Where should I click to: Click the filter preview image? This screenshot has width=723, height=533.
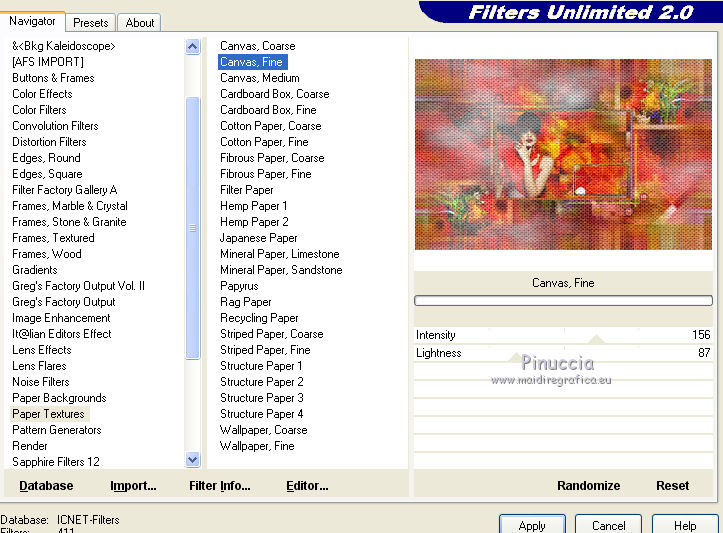[563, 154]
